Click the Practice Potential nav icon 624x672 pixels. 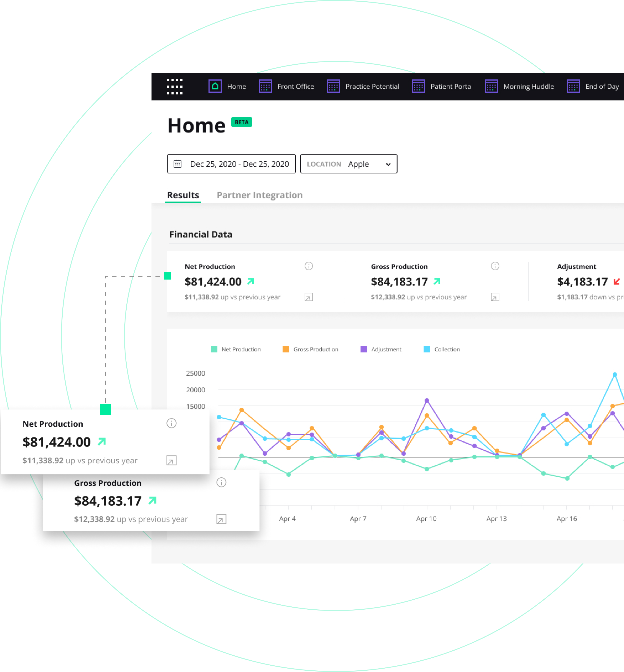(333, 87)
